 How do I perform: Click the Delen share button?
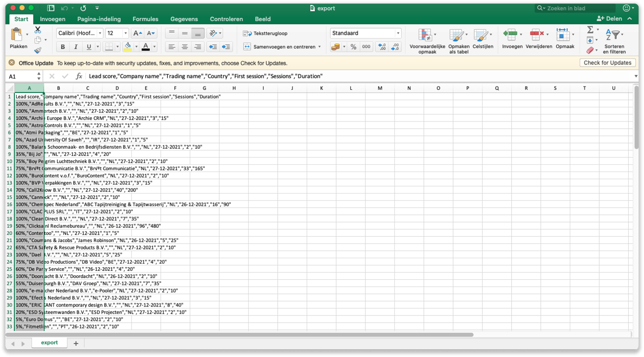(610, 19)
